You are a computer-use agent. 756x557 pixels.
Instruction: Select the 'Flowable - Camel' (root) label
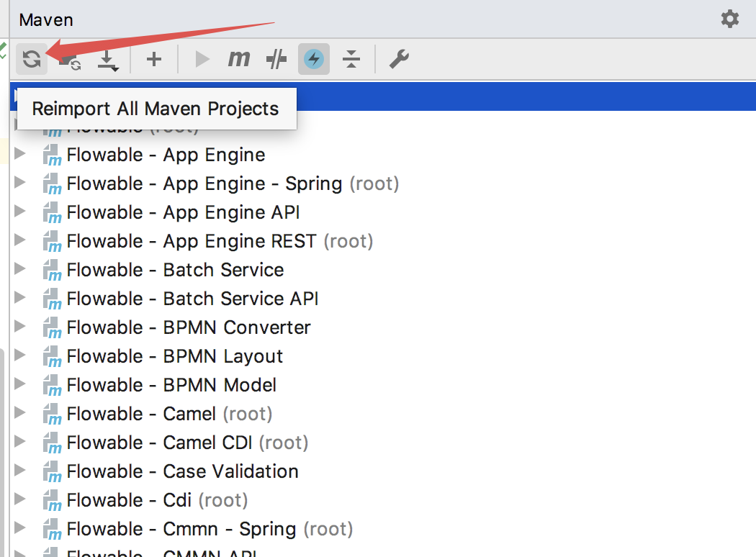[x=141, y=414]
